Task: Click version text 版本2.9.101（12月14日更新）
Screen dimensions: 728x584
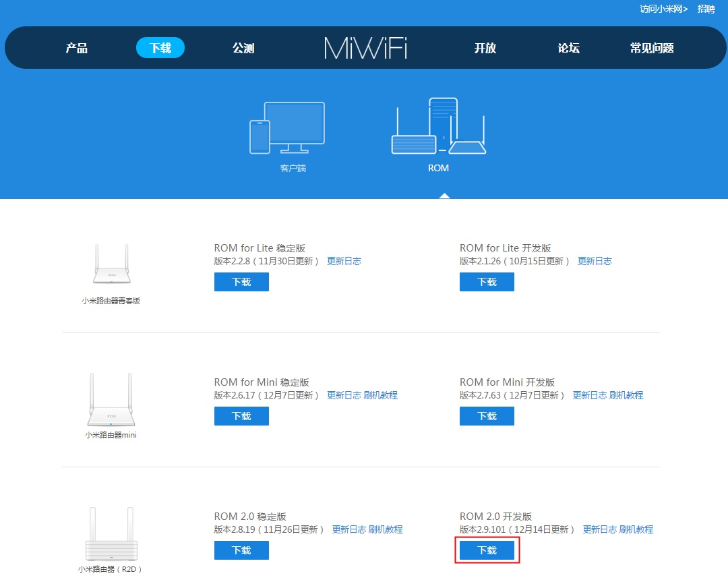Action: click(x=517, y=529)
